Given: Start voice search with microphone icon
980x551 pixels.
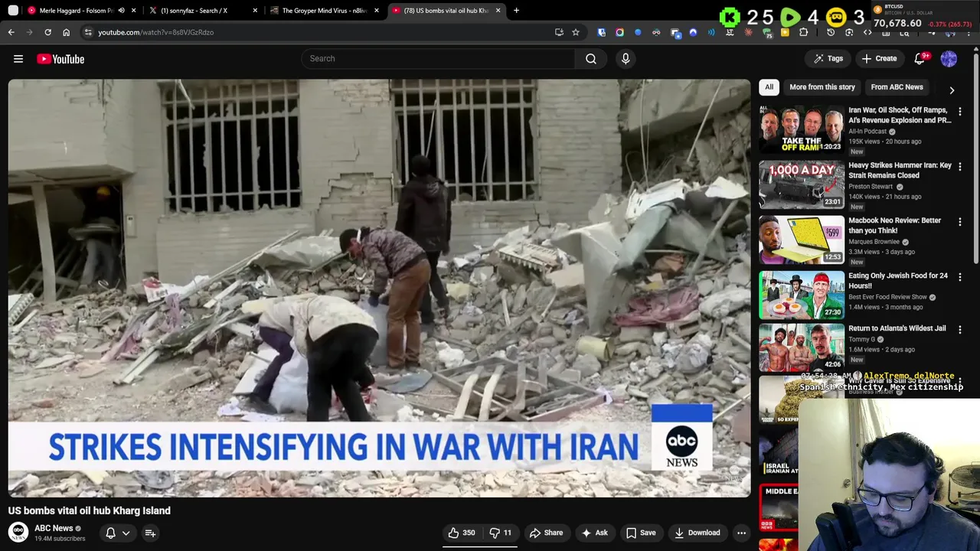Looking at the screenshot, I should click(x=626, y=59).
